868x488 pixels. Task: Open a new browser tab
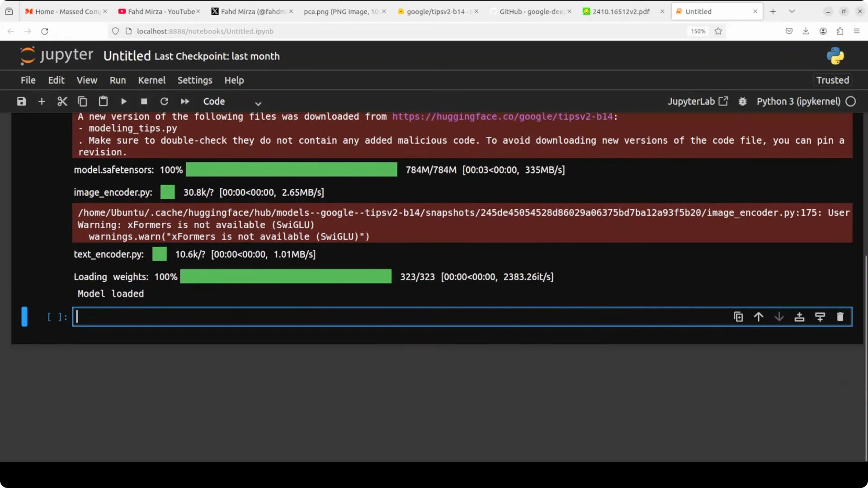(773, 11)
